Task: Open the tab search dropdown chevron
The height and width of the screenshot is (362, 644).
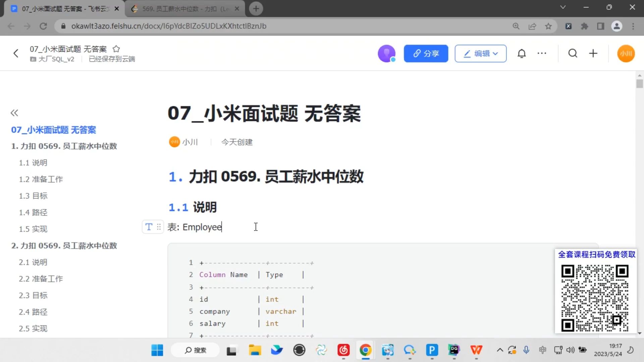Action: 563,7
